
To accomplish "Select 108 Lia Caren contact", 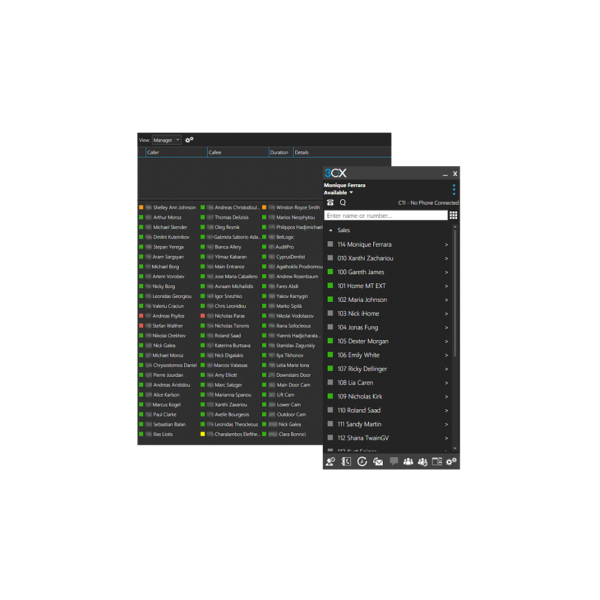I will point(388,383).
